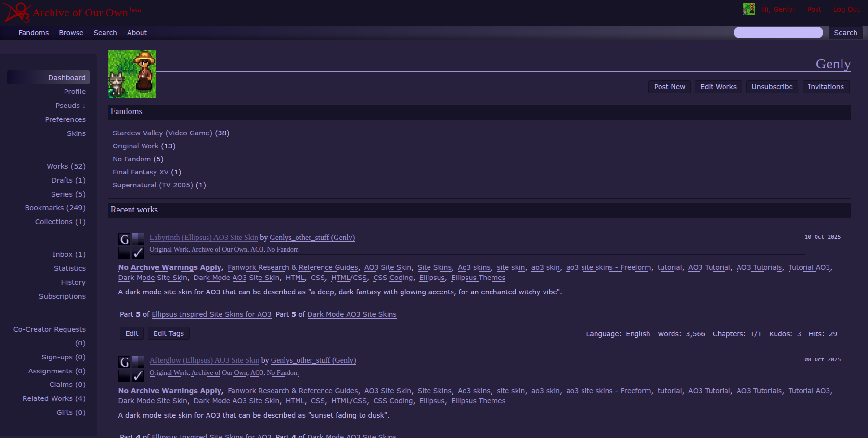Focus the site search input field
This screenshot has height=438, width=868.
tap(778, 33)
